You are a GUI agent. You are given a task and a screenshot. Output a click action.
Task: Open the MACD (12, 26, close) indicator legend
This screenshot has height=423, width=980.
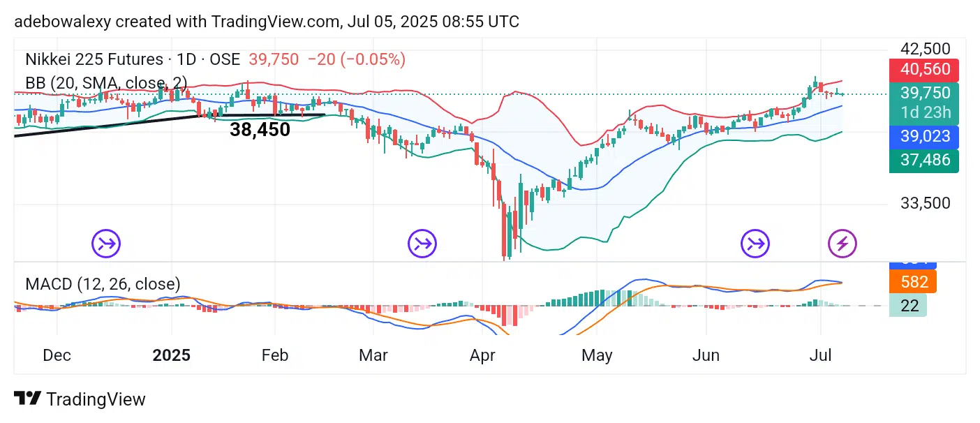[x=103, y=284]
